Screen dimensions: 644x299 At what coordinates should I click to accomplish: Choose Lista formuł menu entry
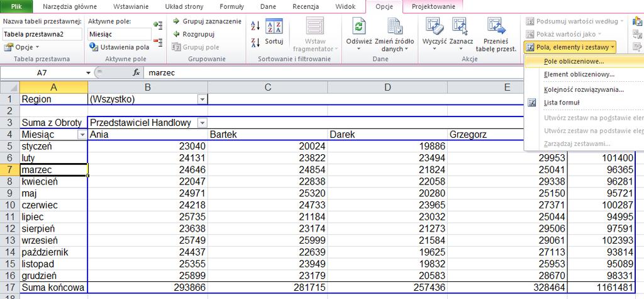click(x=584, y=103)
